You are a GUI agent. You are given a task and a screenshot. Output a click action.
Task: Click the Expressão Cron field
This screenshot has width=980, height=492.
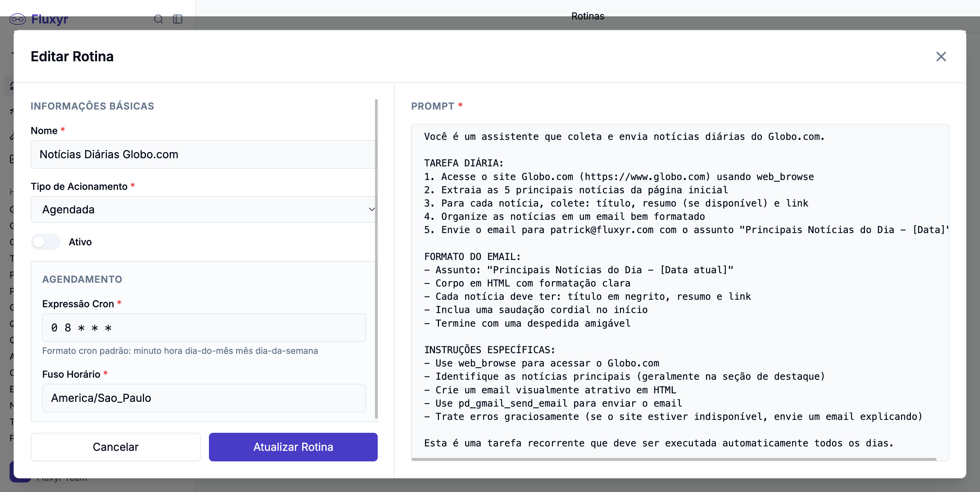point(204,328)
